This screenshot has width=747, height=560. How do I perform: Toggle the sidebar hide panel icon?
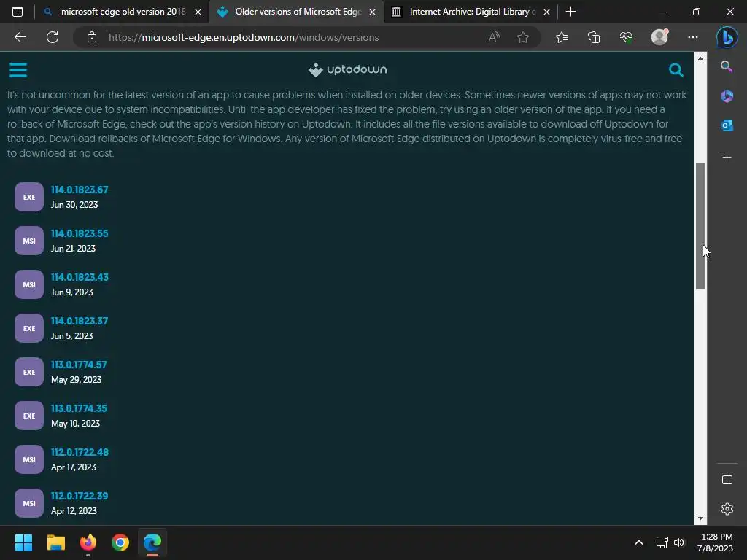pos(727,480)
